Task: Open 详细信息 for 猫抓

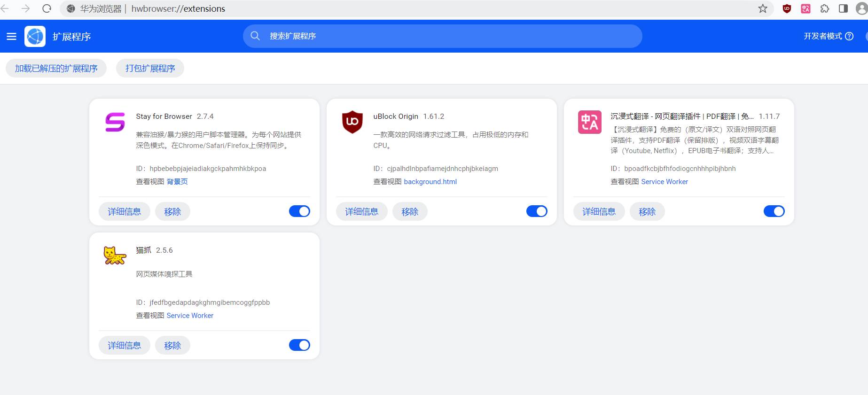Action: (x=125, y=346)
